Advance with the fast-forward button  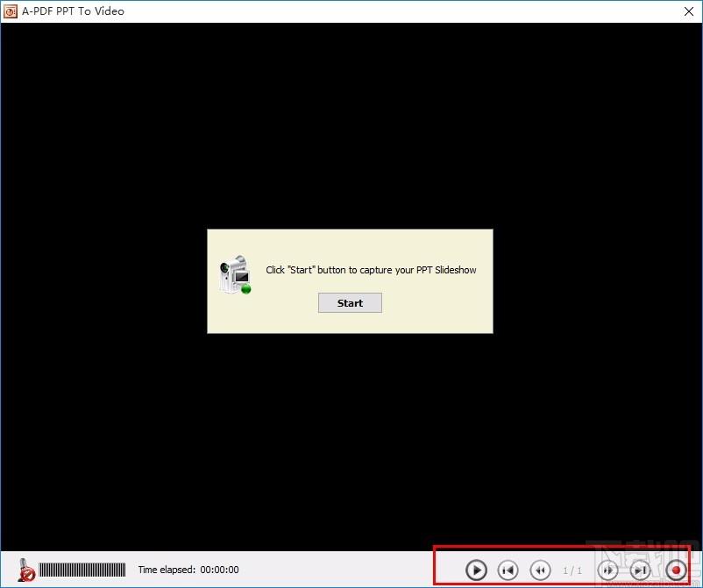(x=608, y=570)
